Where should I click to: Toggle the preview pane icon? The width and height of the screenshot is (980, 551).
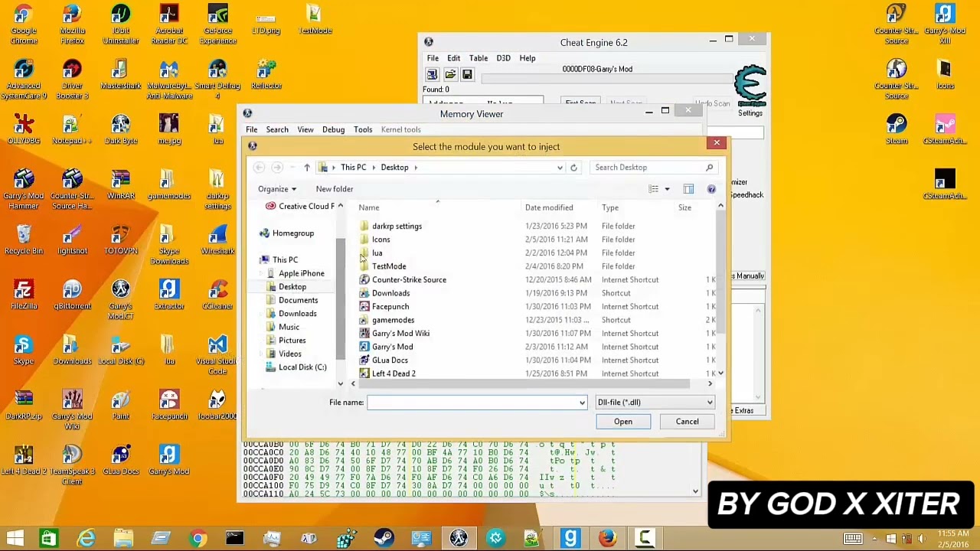tap(688, 189)
